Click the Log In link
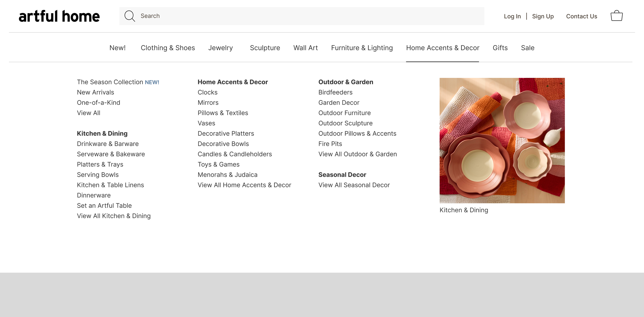This screenshot has height=317, width=644. (512, 16)
